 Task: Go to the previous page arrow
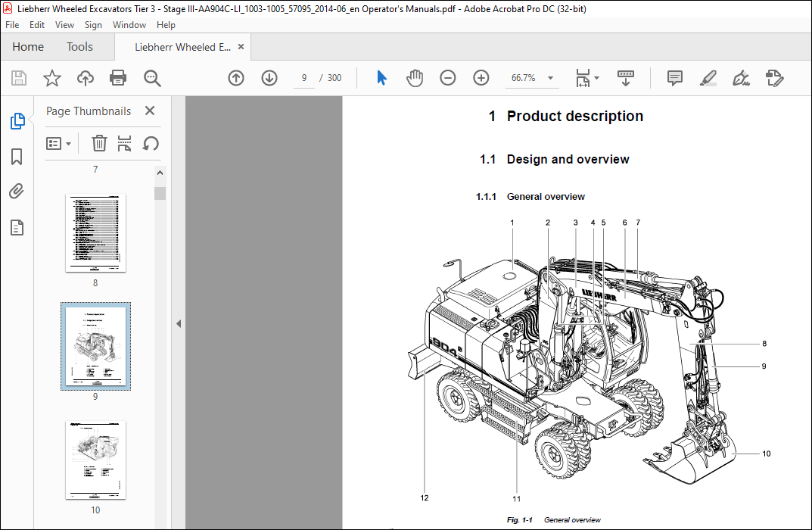pos(236,78)
